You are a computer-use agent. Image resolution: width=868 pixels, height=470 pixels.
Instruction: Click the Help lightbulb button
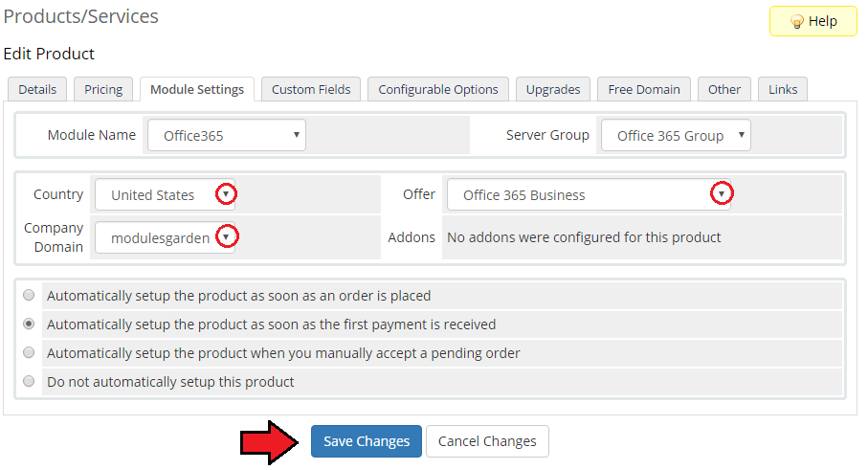click(x=812, y=21)
